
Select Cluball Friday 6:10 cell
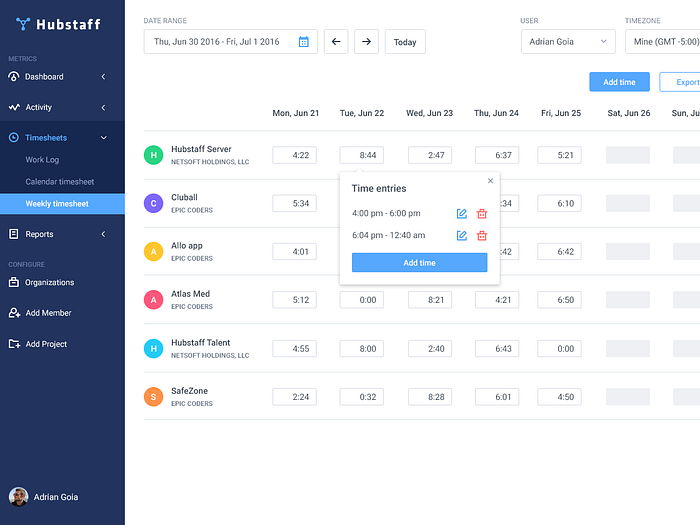(559, 203)
